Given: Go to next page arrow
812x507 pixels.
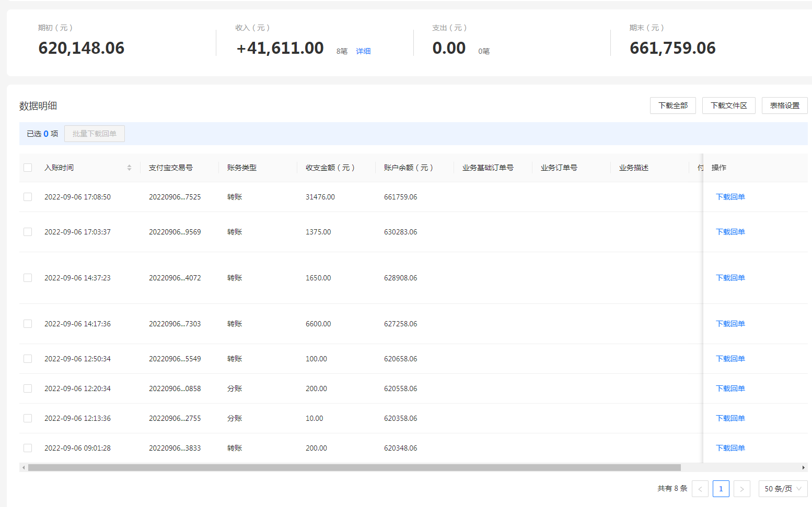Looking at the screenshot, I should [x=741, y=489].
